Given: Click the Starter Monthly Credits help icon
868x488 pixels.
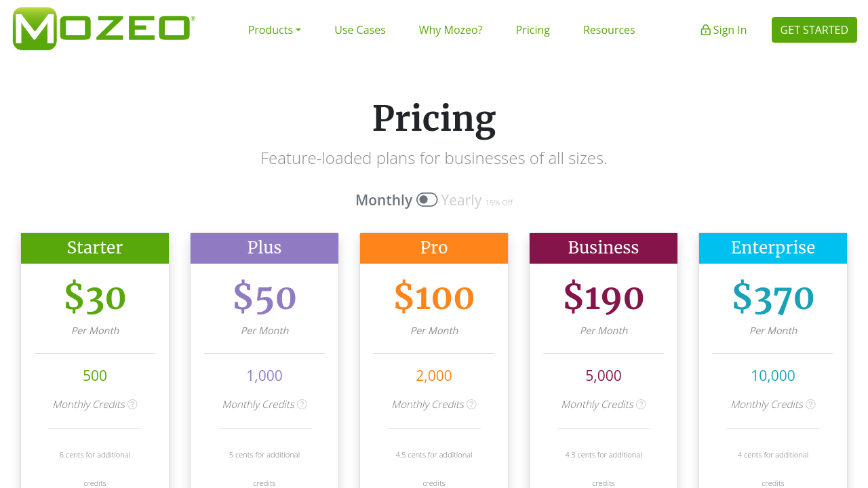Looking at the screenshot, I should point(133,405).
